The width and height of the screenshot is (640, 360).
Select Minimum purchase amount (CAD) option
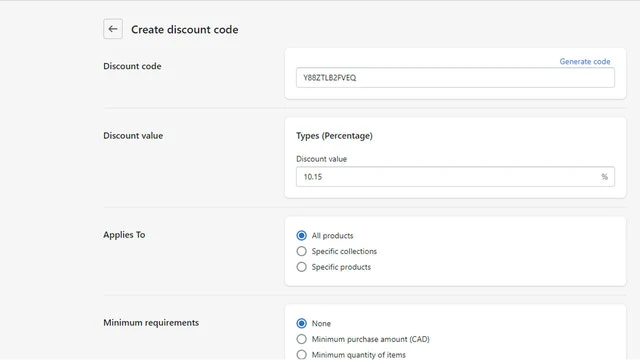[301, 339]
